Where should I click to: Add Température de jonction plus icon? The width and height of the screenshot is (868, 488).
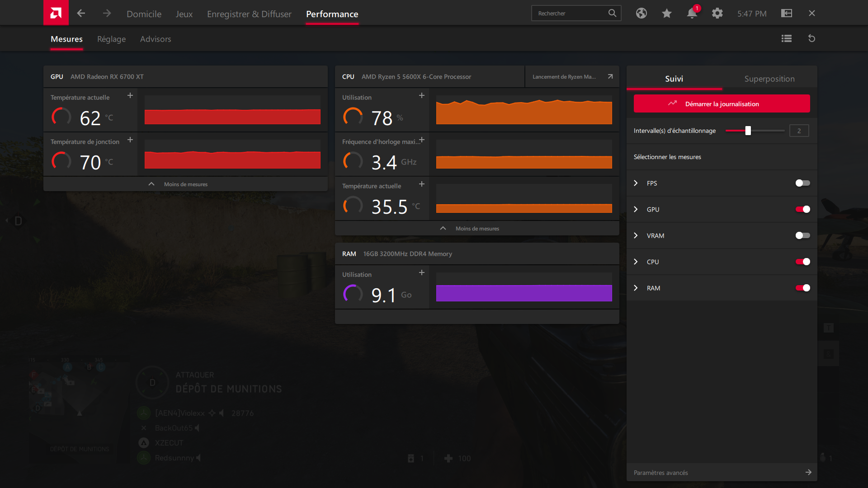click(130, 140)
